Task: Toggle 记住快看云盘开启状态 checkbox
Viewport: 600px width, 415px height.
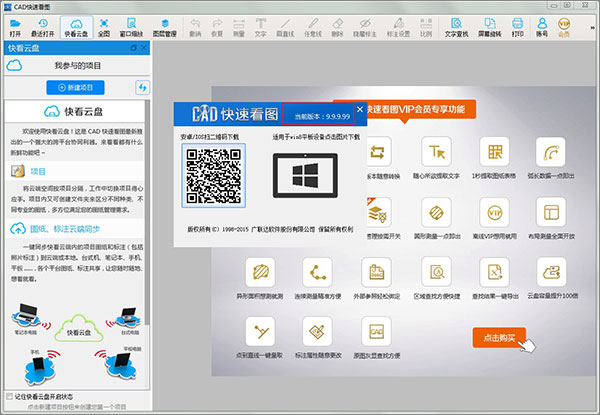Action: [10, 395]
